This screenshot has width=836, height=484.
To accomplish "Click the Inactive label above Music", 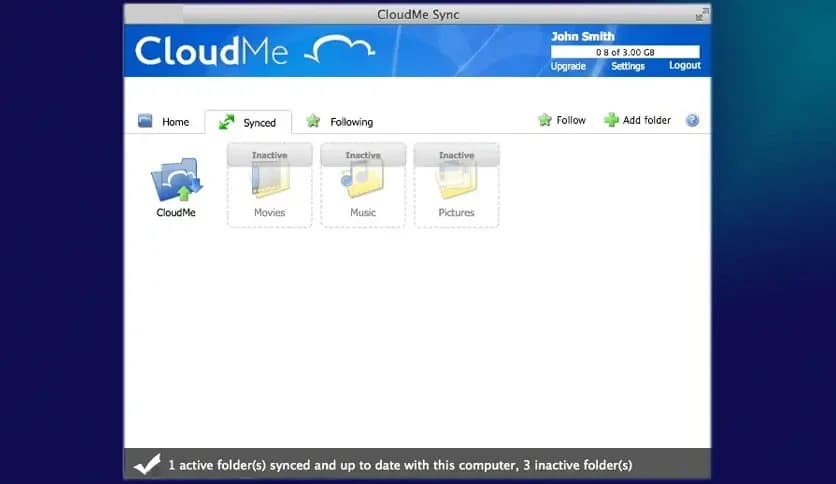I will 363,155.
